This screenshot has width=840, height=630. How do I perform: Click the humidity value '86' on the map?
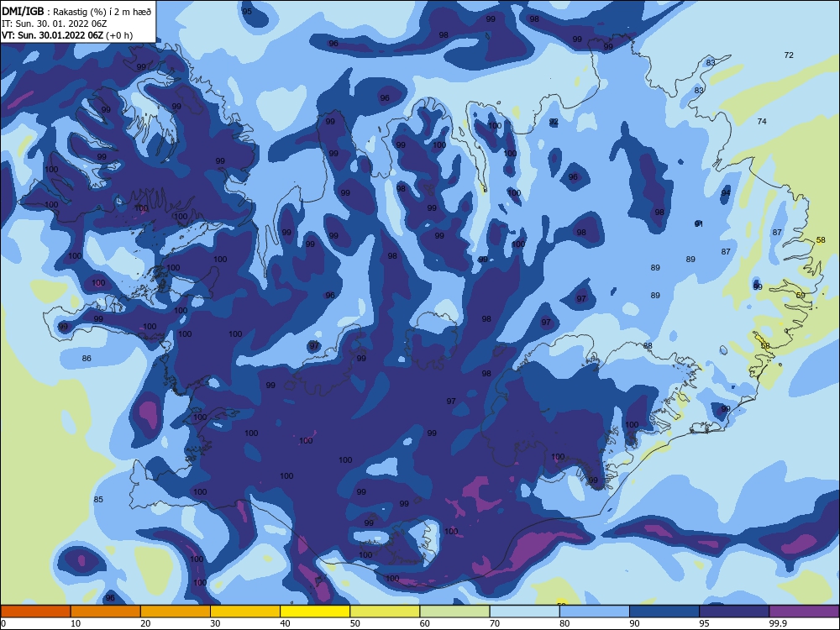click(x=87, y=359)
